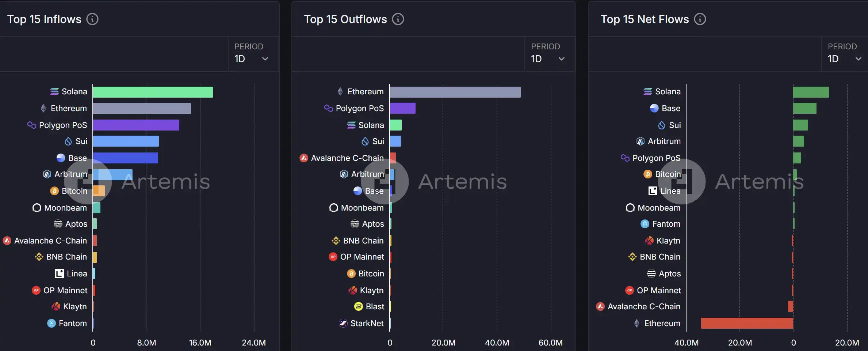This screenshot has width=868, height=351.
Task: Click the StarkNet logo in Outflows chart
Action: pyautogui.click(x=343, y=323)
